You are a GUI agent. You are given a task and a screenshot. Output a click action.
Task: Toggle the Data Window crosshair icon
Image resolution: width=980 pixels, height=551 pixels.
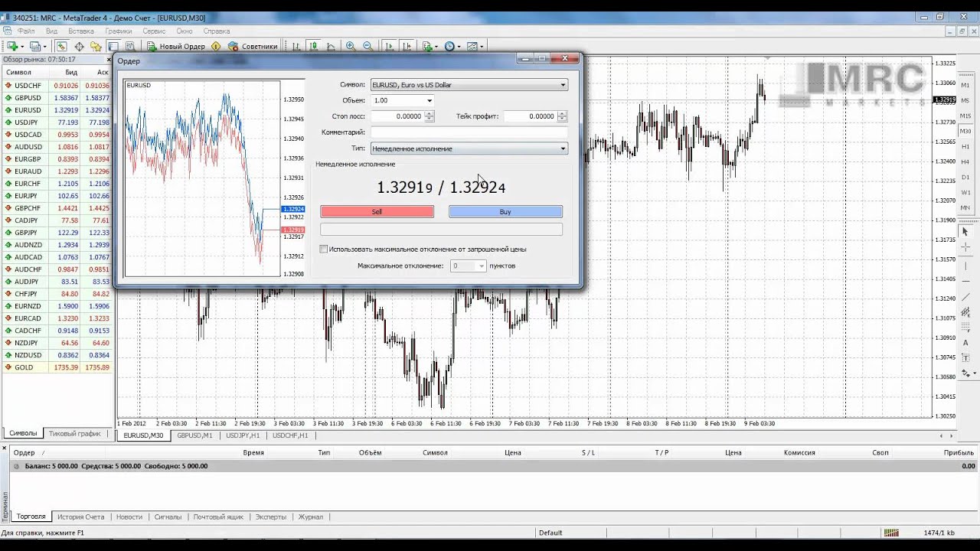(x=79, y=46)
